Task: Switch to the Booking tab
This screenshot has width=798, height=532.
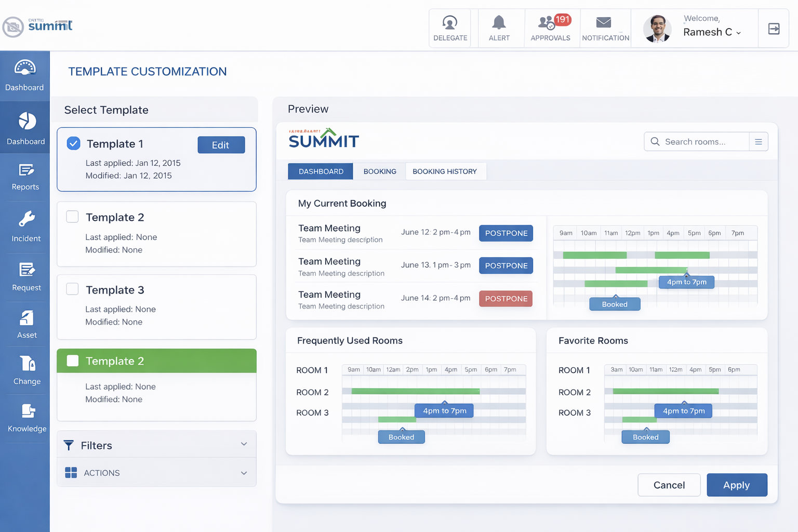Action: 380,171
